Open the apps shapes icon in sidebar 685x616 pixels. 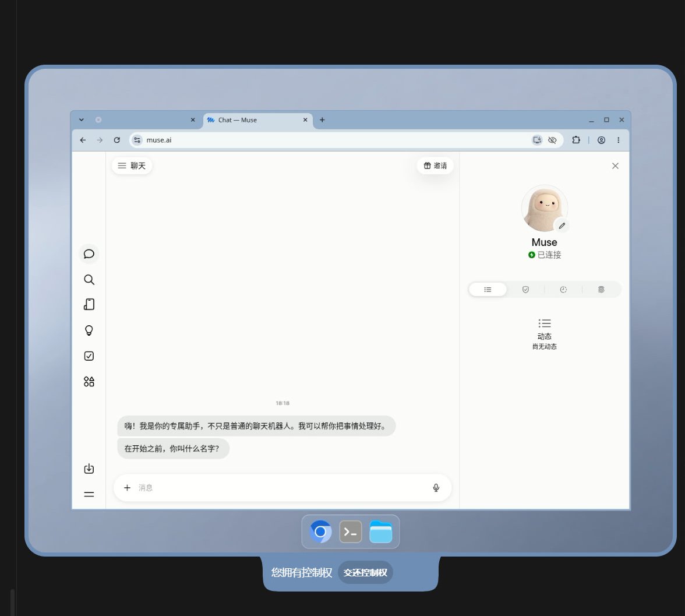click(x=89, y=382)
